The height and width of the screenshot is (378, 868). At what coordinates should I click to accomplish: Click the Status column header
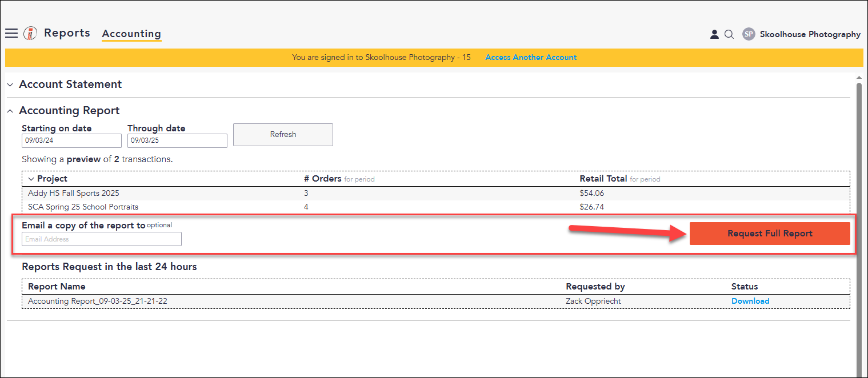pos(745,287)
